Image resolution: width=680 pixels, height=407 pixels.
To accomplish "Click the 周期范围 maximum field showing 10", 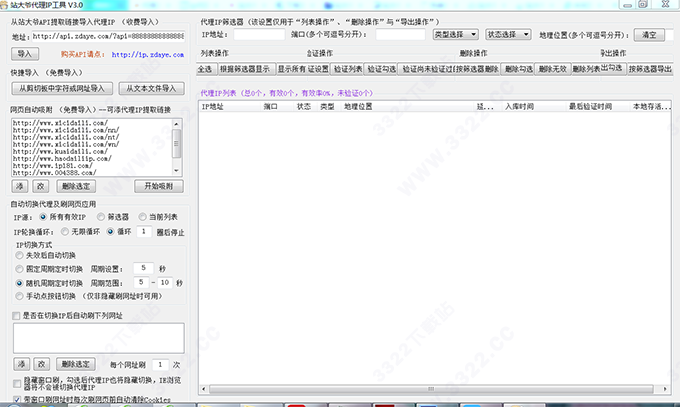I will (165, 282).
